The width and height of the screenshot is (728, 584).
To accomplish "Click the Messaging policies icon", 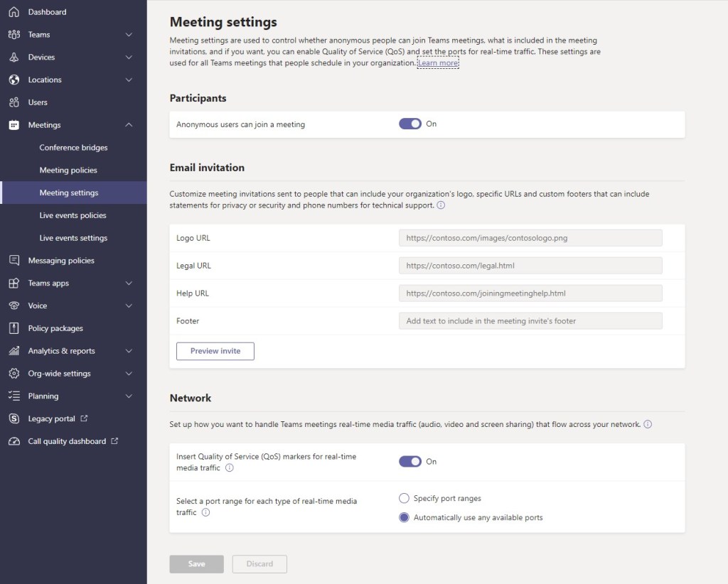I will pyautogui.click(x=14, y=261).
